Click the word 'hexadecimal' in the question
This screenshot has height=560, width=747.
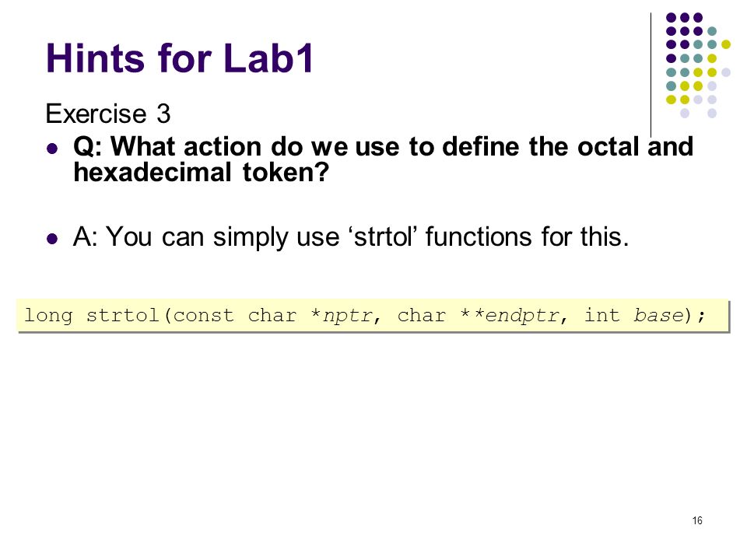click(153, 172)
